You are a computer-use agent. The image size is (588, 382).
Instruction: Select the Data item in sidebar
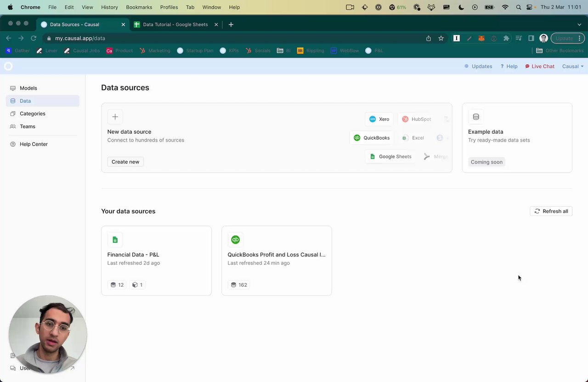pyautogui.click(x=43, y=101)
